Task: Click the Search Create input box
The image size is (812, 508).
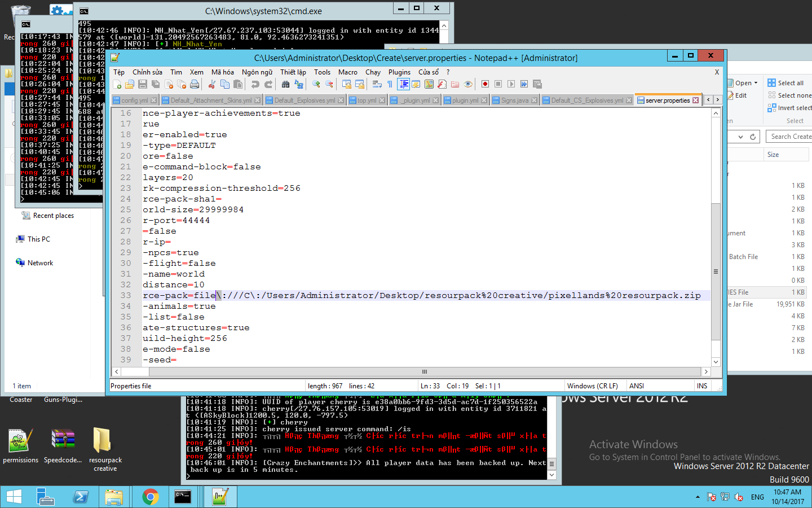Action: pos(789,137)
